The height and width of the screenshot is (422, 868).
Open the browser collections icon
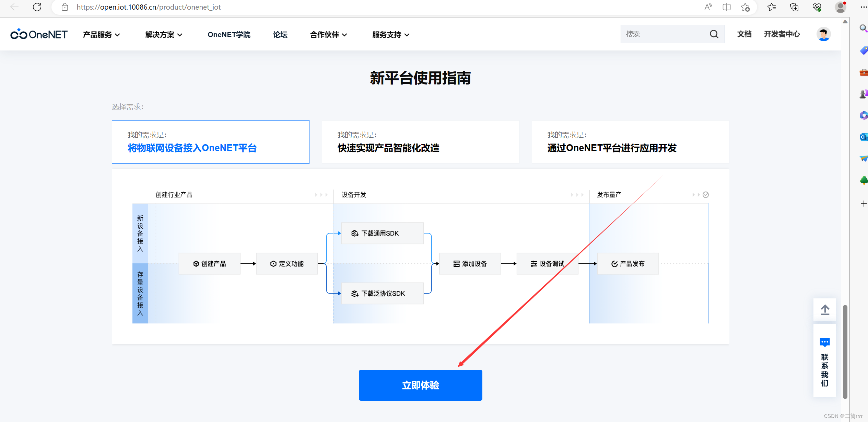794,7
